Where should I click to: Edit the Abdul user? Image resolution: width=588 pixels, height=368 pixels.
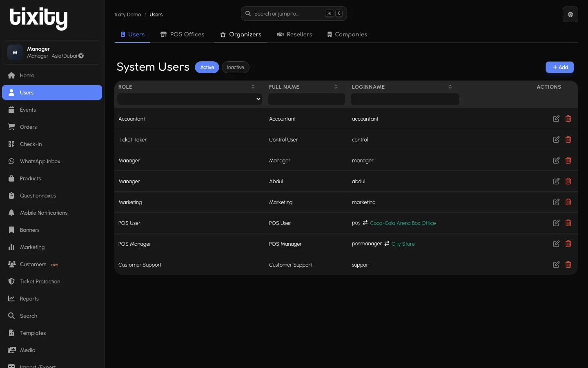(x=556, y=181)
